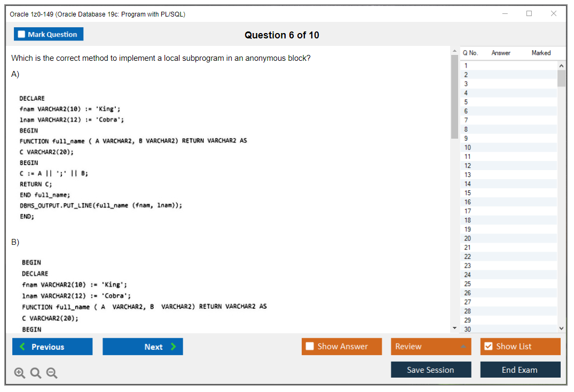Viewport: 574px width, 392px height.
Task: Click the Answer column header
Action: [501, 53]
